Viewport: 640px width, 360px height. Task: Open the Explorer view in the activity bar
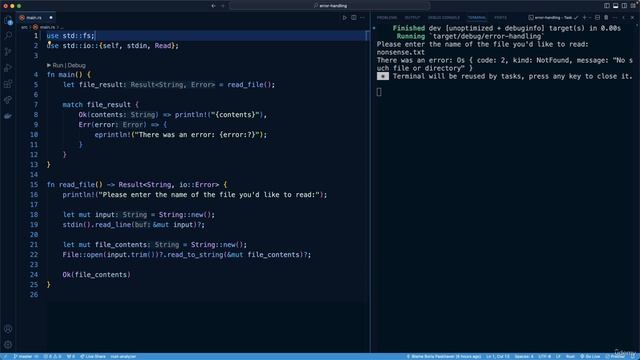click(x=8, y=20)
